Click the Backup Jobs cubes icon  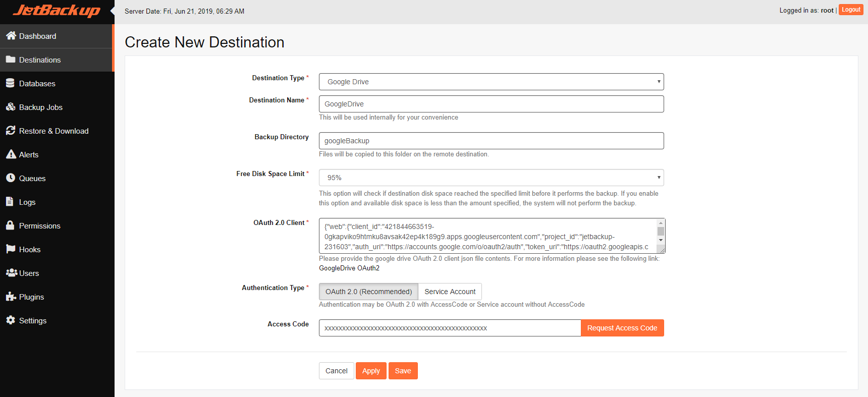(11, 106)
